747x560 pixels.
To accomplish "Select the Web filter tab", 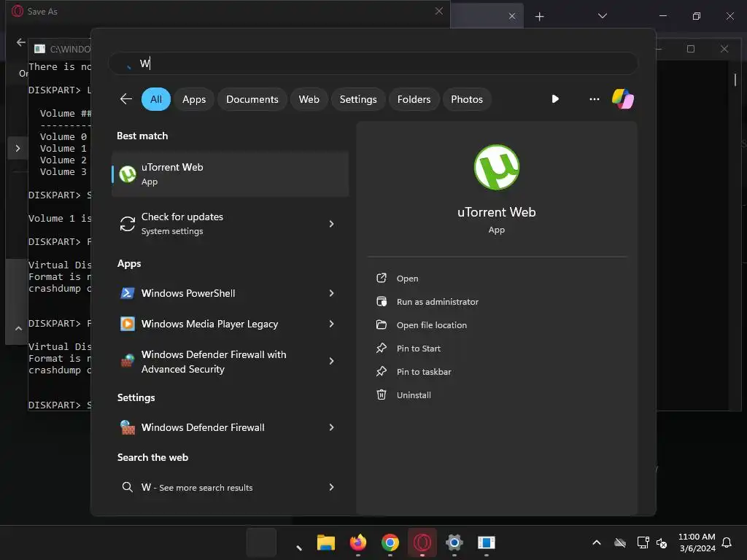I will pos(309,99).
